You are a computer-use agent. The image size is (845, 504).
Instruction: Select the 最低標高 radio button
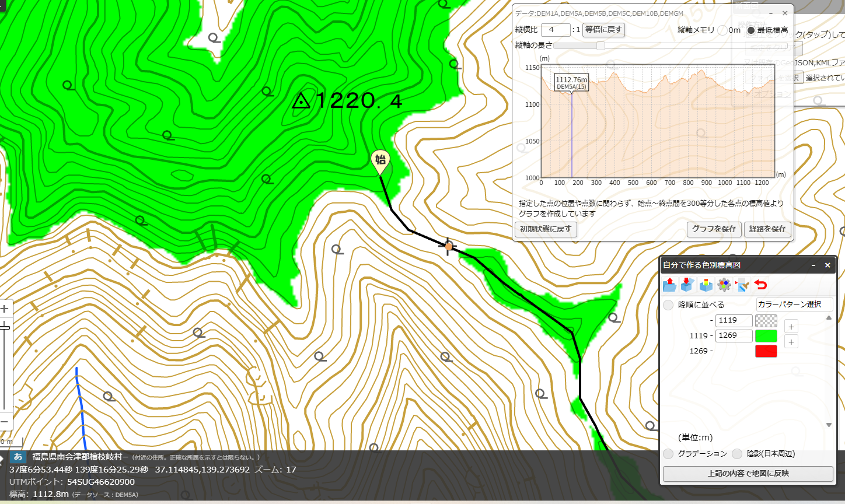(751, 30)
